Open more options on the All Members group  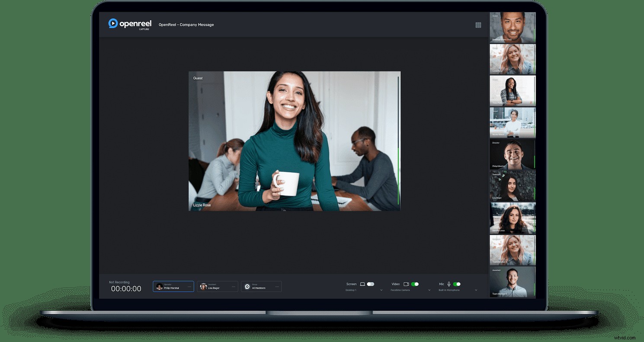click(x=277, y=286)
